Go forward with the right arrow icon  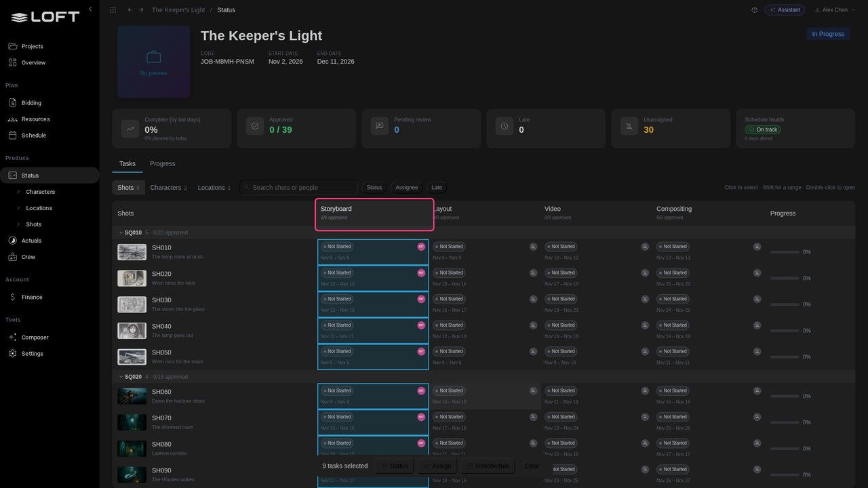tap(141, 10)
